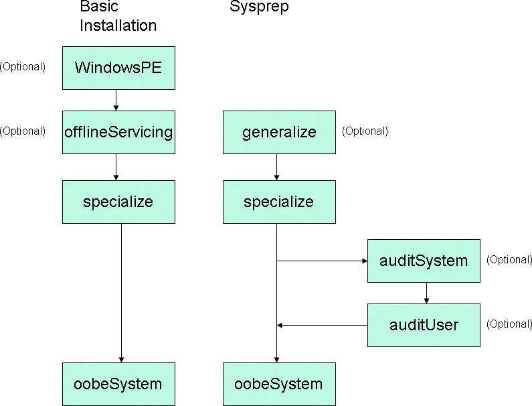The width and height of the screenshot is (532, 406).
Task: Select the specialize box under Sysprep
Action: (279, 202)
